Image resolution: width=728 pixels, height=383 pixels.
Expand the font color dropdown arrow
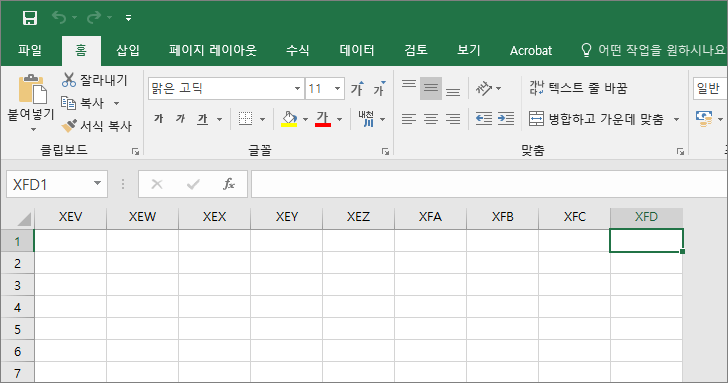(339, 119)
